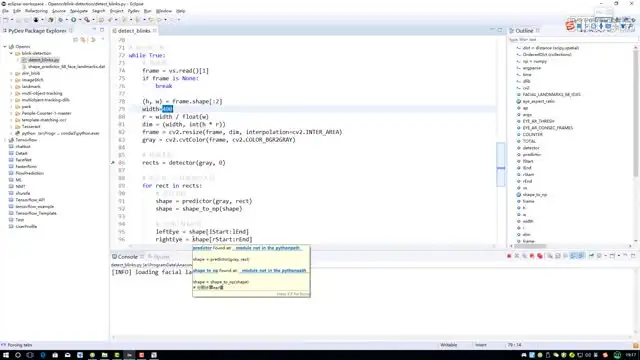Select COUNTER in Outline

pyautogui.click(x=532, y=134)
